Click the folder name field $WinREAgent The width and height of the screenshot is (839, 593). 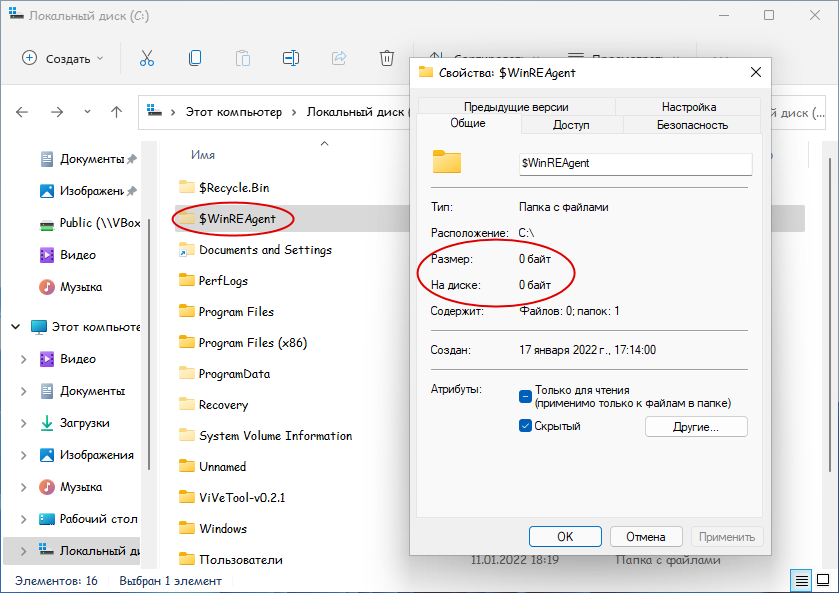(x=635, y=163)
